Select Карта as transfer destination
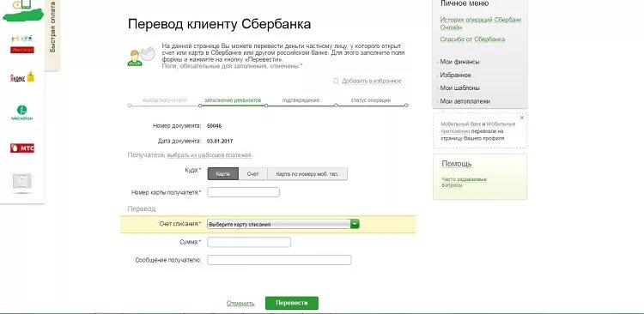Image resolution: width=644 pixels, height=314 pixels. coord(223,174)
